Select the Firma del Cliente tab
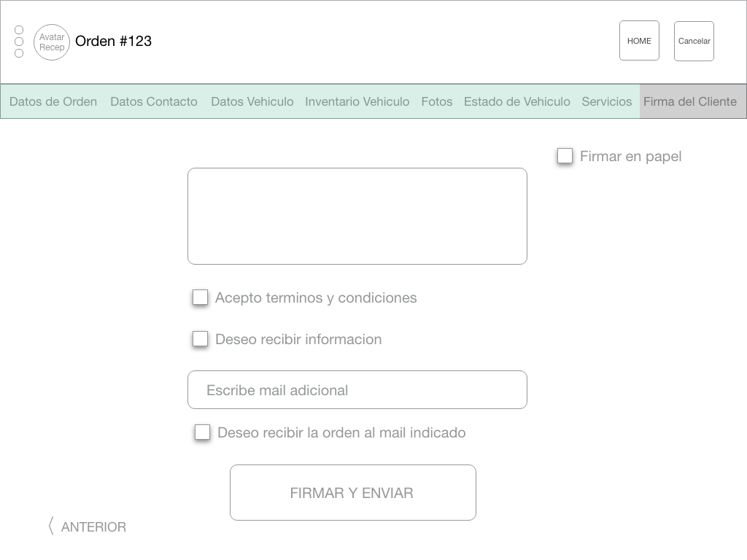Image resolution: width=747 pixels, height=560 pixels. tap(690, 101)
